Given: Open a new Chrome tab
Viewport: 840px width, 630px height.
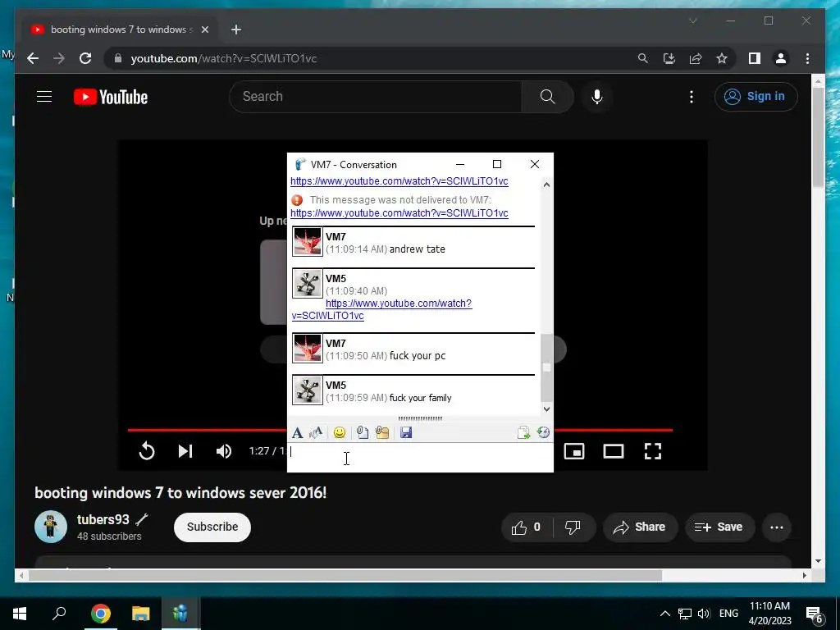Looking at the screenshot, I should (x=236, y=30).
